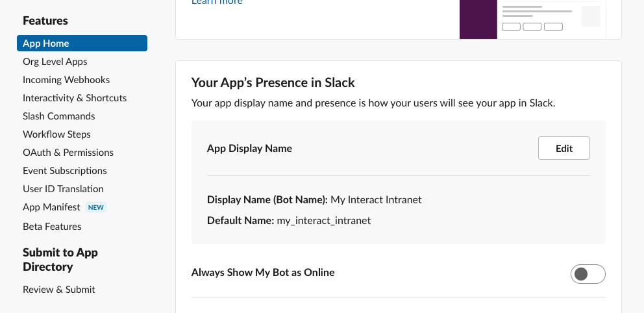
Task: Follow the Learn more link
Action: pyautogui.click(x=217, y=2)
